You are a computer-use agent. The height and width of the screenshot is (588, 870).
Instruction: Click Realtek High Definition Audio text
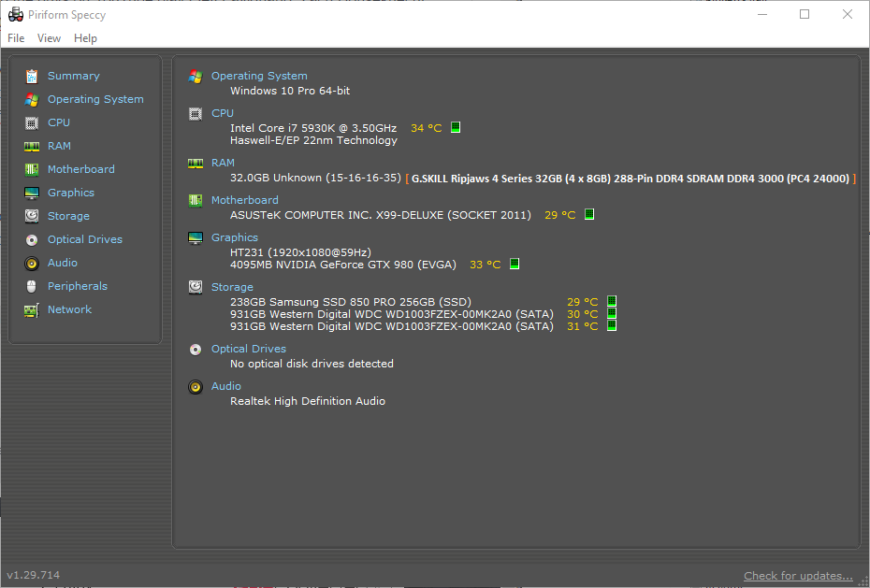click(x=308, y=401)
